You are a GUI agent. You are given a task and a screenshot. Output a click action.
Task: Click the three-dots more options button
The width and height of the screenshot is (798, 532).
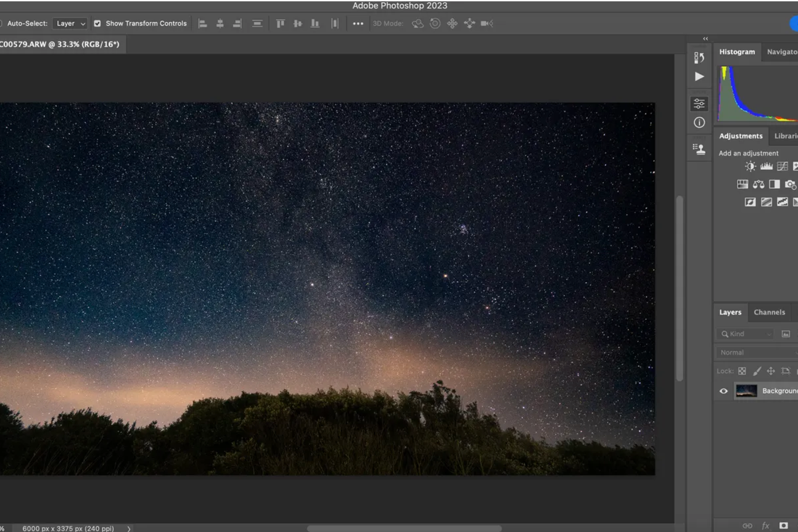point(358,23)
